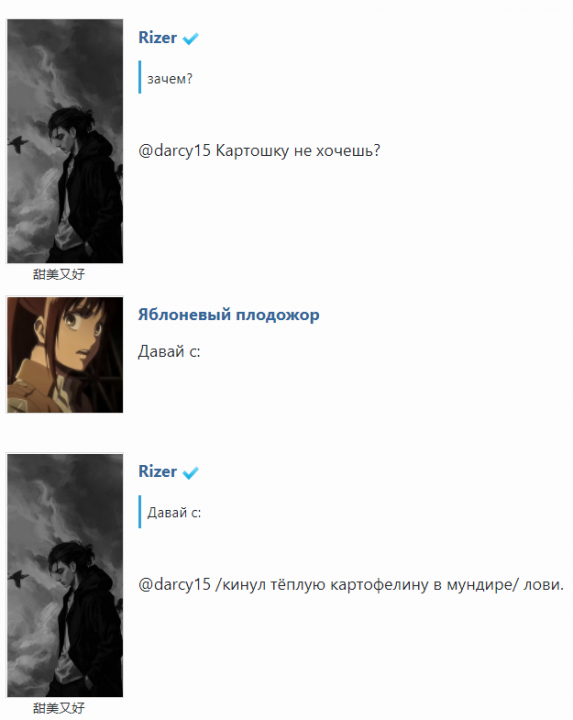Image resolution: width=573 pixels, height=720 pixels.
Task: Click the quoted "Давай с:" in Rizer's reply
Action: tap(174, 512)
